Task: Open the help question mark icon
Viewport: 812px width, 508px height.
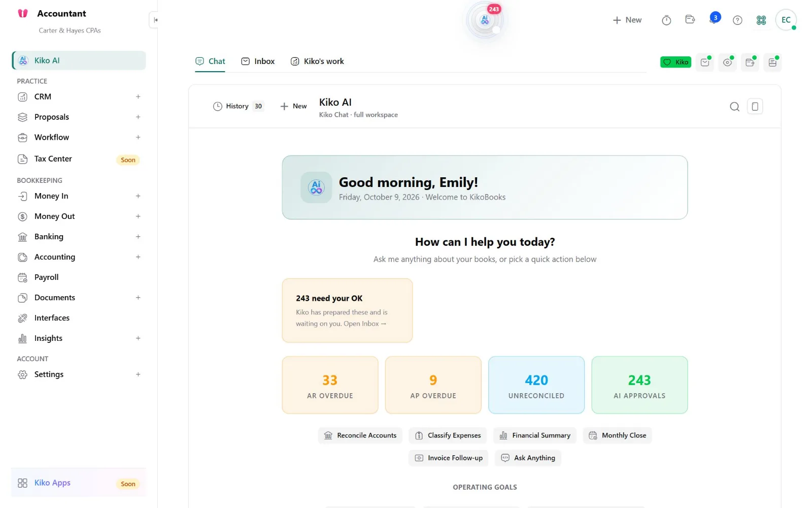Action: point(737,20)
